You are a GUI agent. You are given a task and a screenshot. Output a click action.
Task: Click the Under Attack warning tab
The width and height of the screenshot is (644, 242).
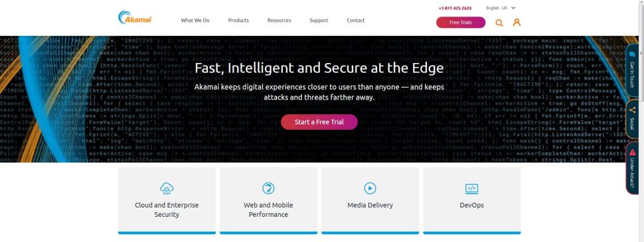633,168
